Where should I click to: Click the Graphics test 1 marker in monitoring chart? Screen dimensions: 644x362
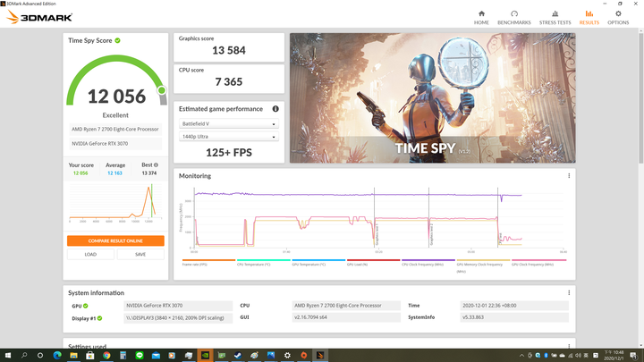tap(377, 236)
